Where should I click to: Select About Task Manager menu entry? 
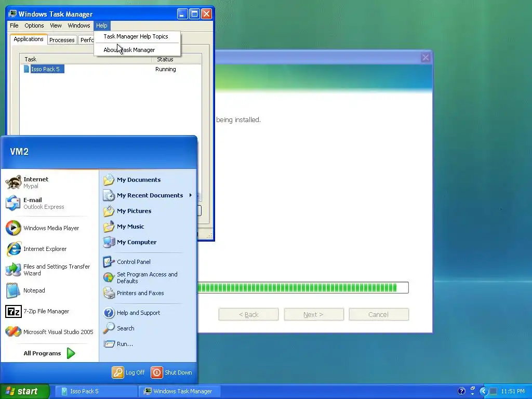[137, 50]
